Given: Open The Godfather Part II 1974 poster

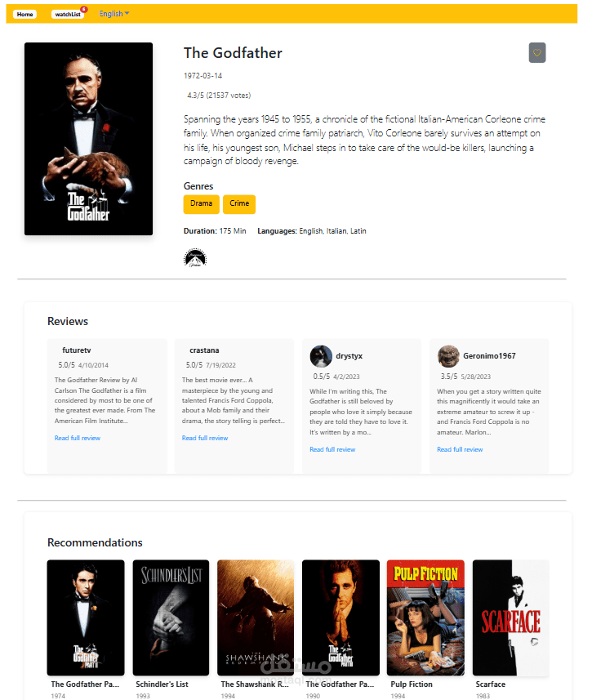Looking at the screenshot, I should coord(86,618).
